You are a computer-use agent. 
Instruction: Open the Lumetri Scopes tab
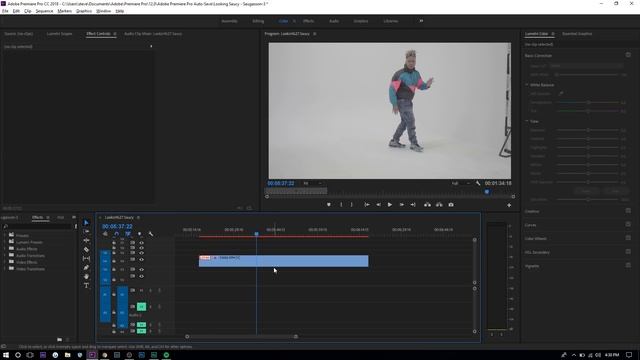[x=59, y=34]
